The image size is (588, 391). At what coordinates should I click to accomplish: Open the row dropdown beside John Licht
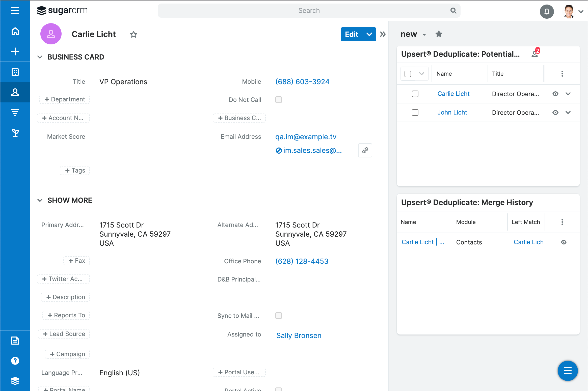(568, 113)
